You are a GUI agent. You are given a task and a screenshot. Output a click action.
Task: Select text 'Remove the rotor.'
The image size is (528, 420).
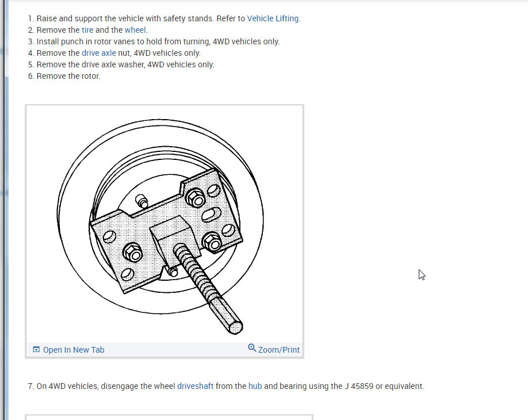(x=68, y=76)
